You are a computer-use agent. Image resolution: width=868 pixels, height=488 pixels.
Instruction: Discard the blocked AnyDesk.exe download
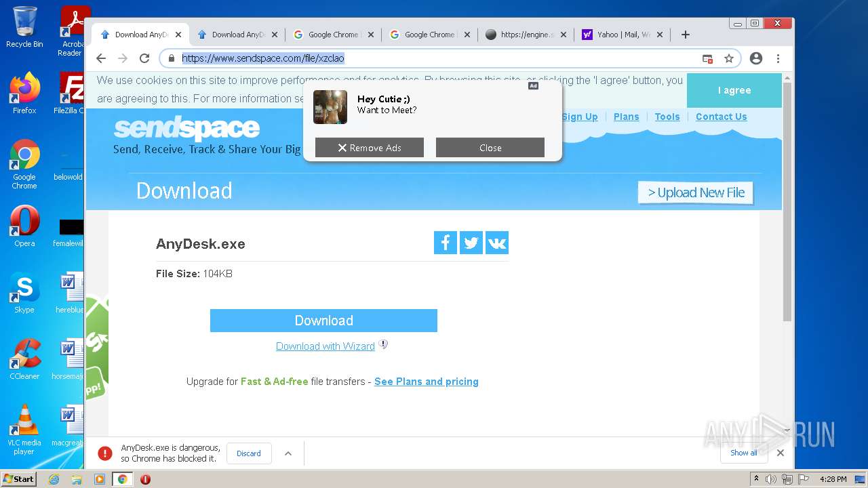tap(249, 453)
